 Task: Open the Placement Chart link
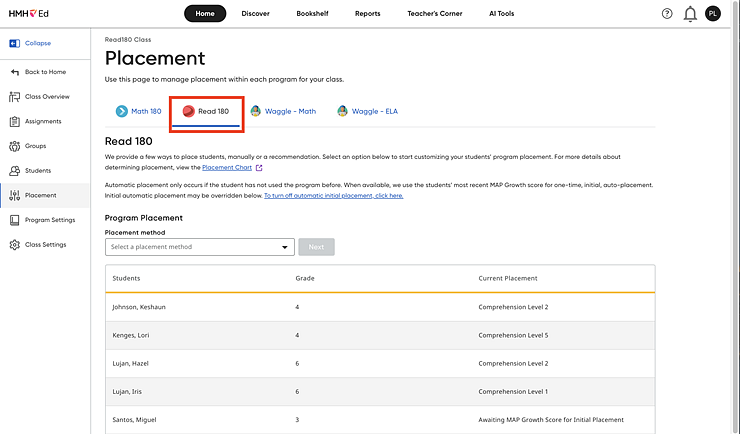point(227,167)
